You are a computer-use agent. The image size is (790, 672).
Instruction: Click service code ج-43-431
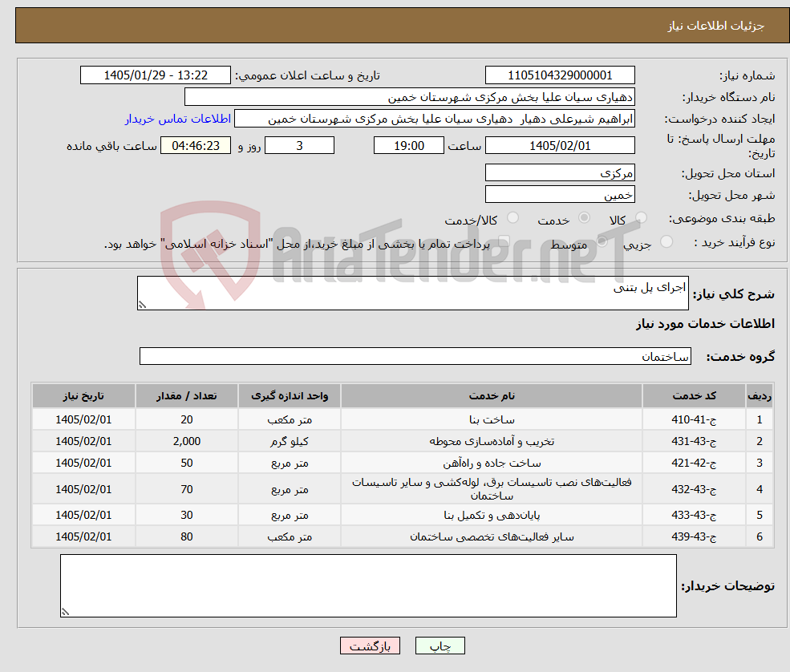pyautogui.click(x=694, y=441)
